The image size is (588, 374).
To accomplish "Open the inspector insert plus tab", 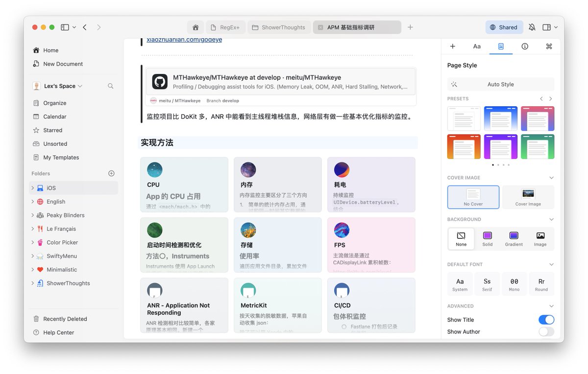I will [453, 47].
